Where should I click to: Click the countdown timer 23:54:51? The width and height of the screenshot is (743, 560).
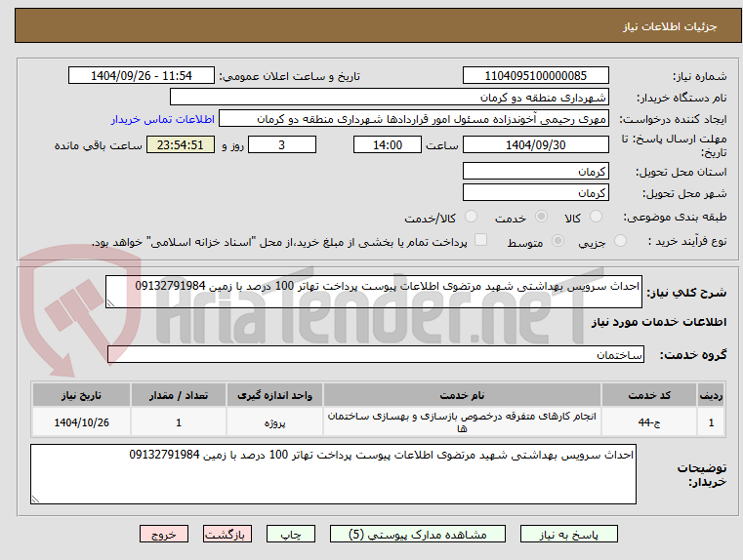coord(180,144)
